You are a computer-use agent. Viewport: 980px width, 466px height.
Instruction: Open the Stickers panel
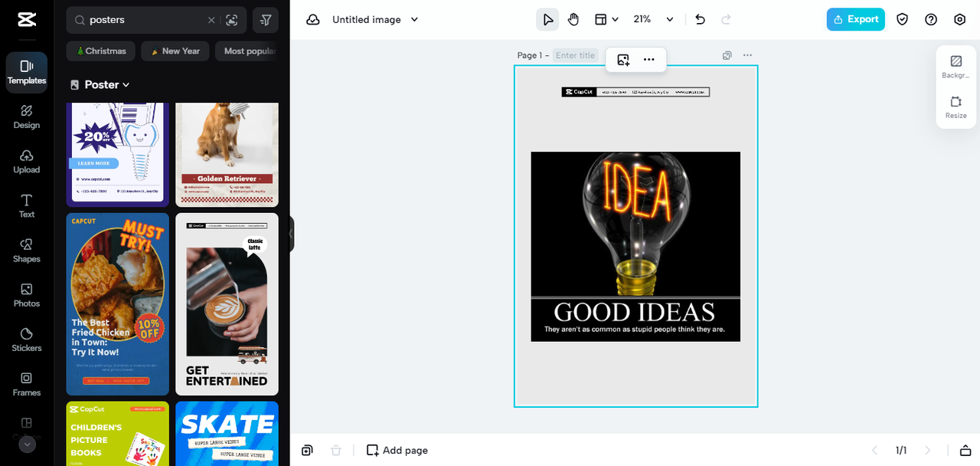tap(27, 340)
